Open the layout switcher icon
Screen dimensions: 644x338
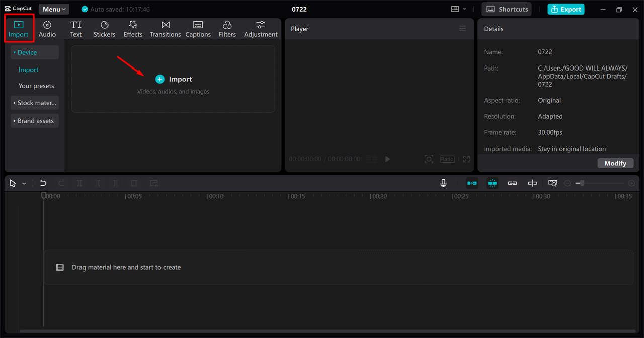coord(455,9)
